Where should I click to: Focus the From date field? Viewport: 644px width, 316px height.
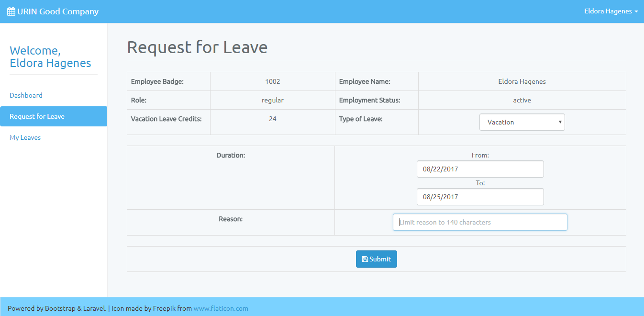[480, 169]
